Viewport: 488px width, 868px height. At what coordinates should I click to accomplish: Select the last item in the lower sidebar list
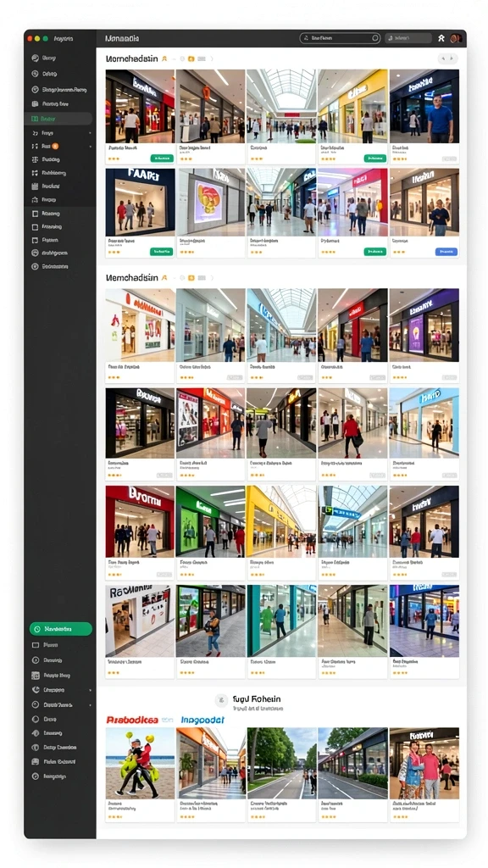coord(60,776)
